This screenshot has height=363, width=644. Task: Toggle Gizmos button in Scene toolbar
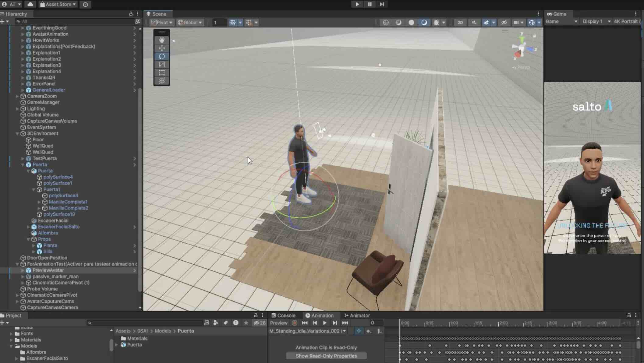click(x=532, y=23)
